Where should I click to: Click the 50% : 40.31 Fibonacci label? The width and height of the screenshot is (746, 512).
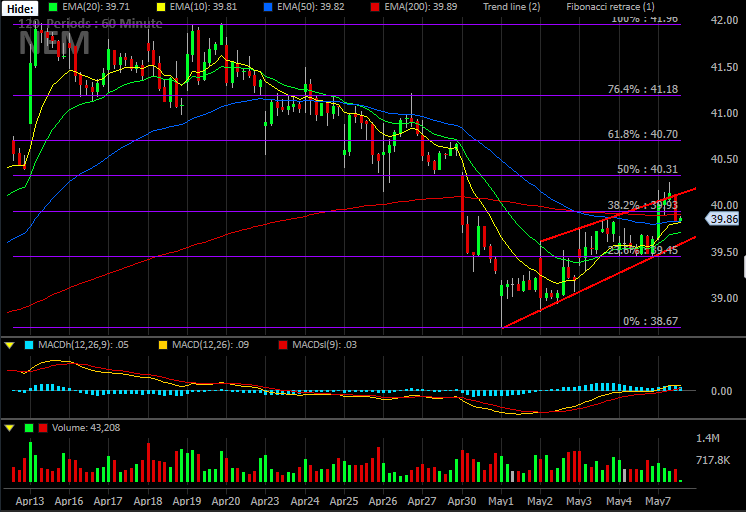[648, 169]
